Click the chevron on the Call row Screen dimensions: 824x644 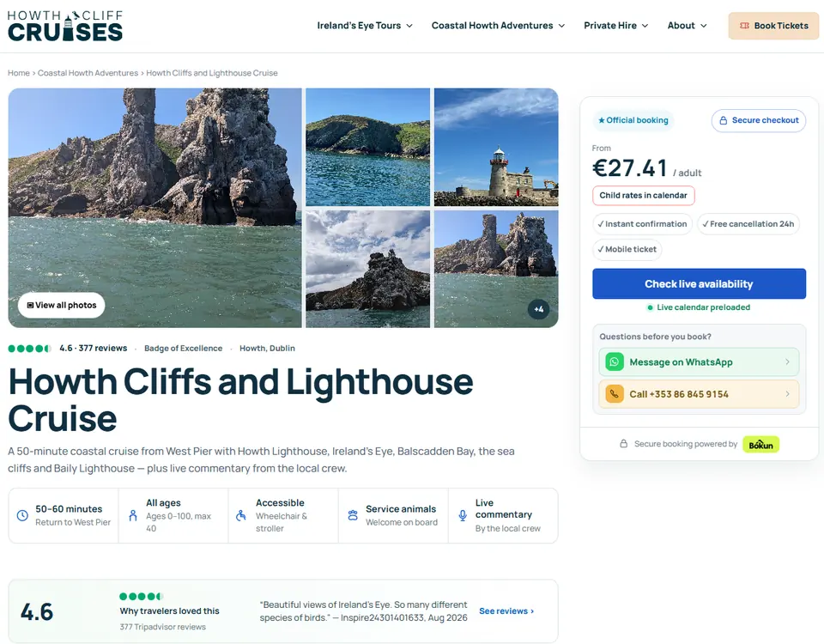pyautogui.click(x=787, y=394)
